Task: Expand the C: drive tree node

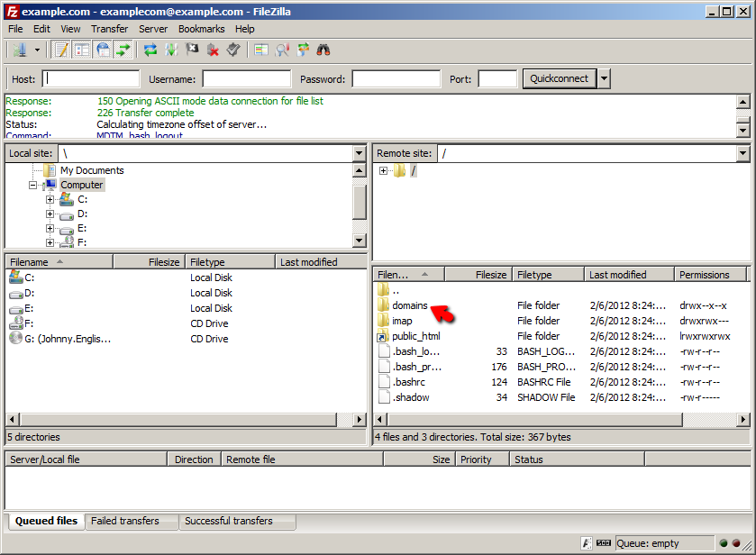Action: tap(50, 199)
